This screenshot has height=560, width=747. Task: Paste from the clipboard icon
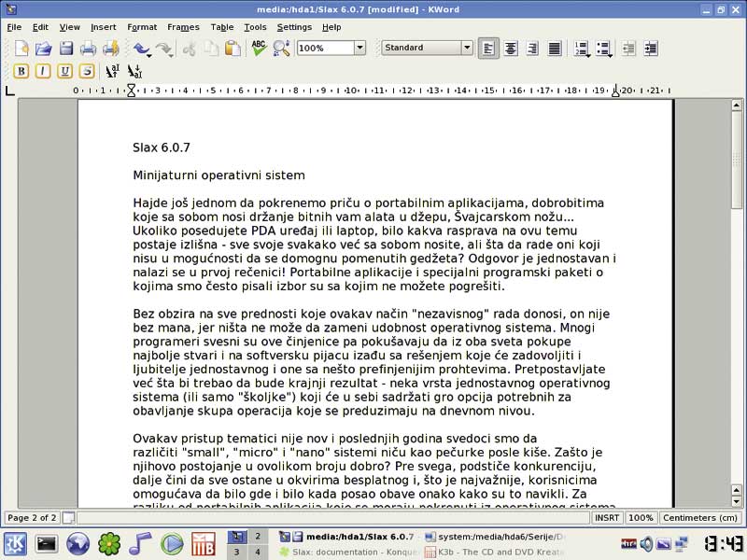[233, 49]
